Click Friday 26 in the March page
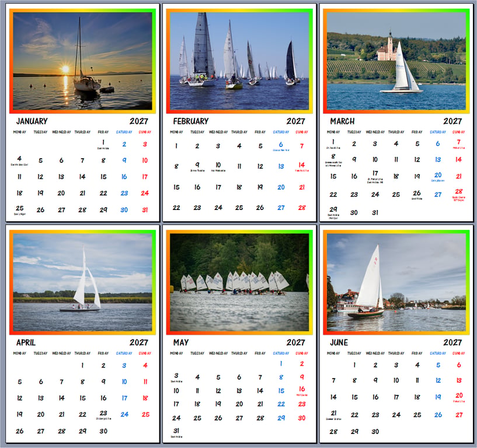477x448 pixels. 417,193
